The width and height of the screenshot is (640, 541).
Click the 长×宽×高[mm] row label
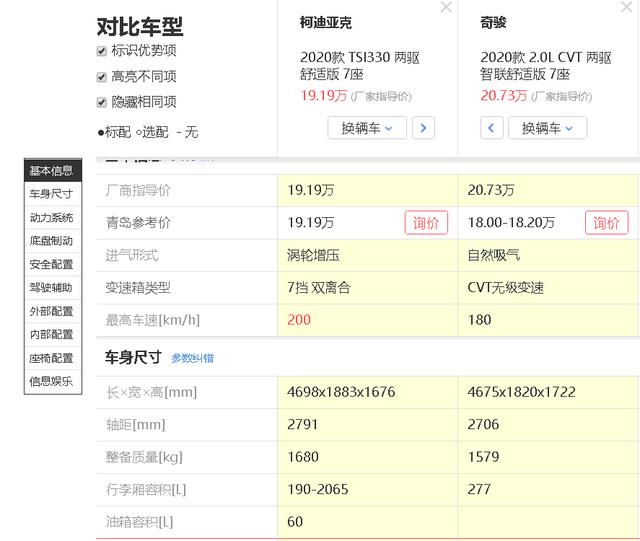(x=151, y=392)
